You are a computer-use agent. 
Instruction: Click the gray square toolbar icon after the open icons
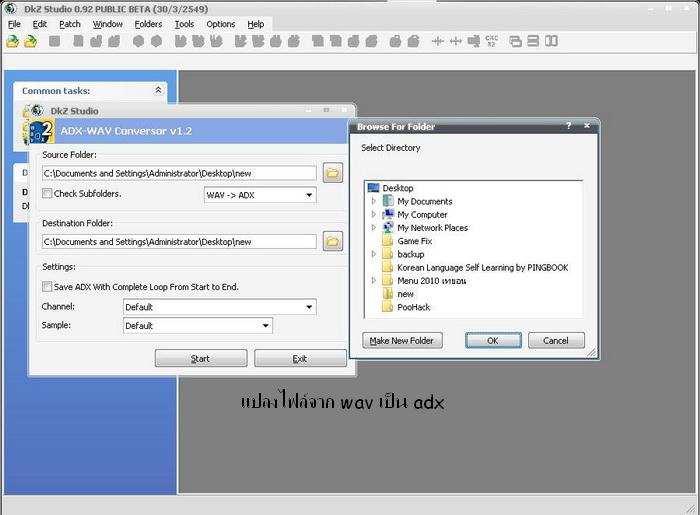click(x=54, y=41)
